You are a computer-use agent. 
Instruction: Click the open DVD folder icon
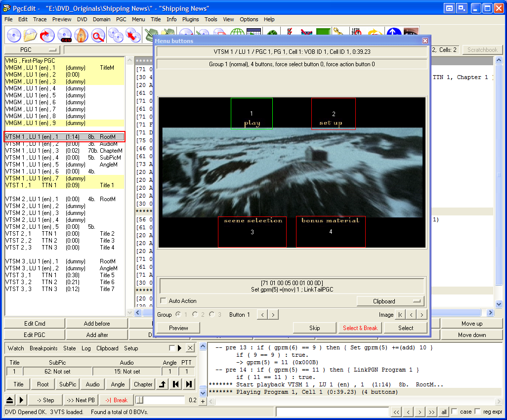(x=31, y=36)
